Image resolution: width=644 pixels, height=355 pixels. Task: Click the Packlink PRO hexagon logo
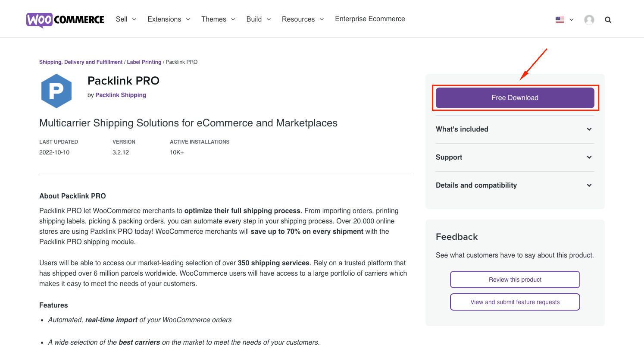(56, 91)
